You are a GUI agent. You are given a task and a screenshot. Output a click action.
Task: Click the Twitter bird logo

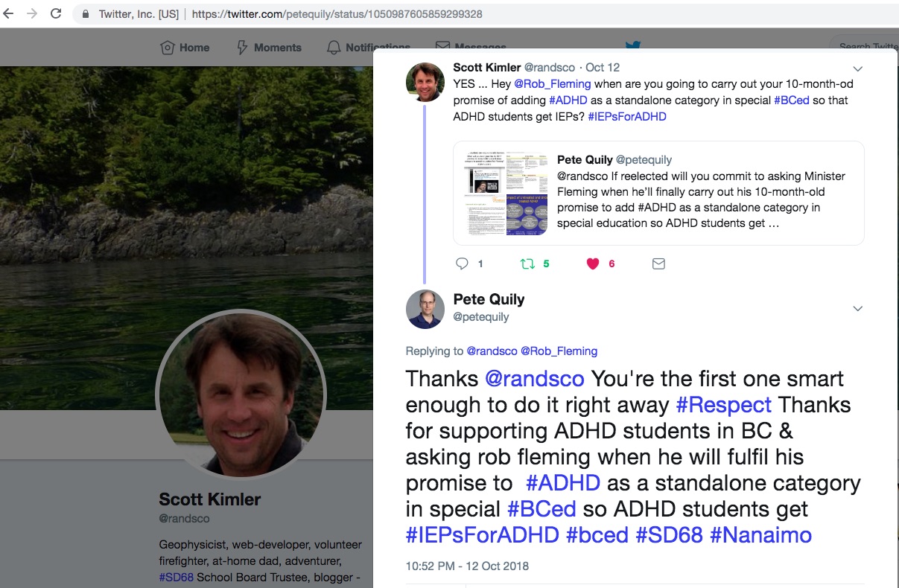(x=633, y=46)
